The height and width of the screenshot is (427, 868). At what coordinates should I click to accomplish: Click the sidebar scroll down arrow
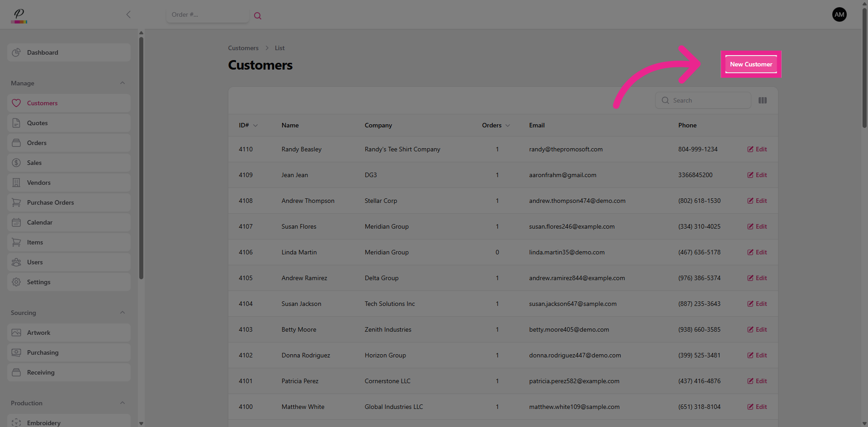click(141, 423)
